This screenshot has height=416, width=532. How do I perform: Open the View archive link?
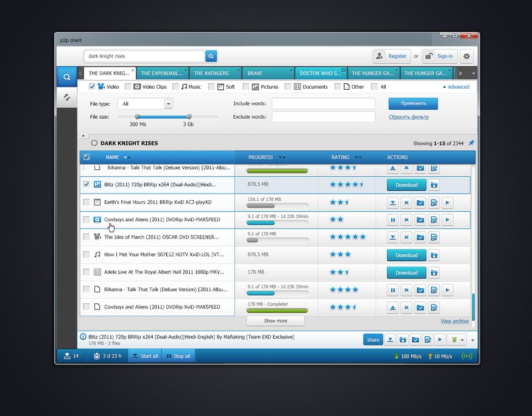pyautogui.click(x=454, y=321)
